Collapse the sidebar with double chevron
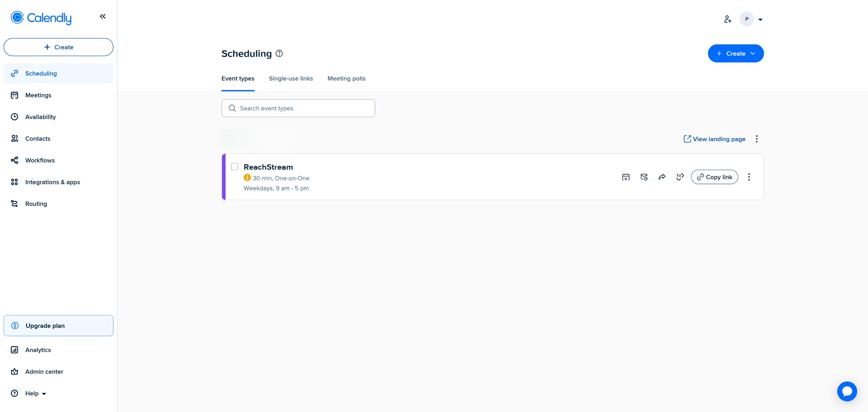This screenshot has width=868, height=412. point(102,16)
